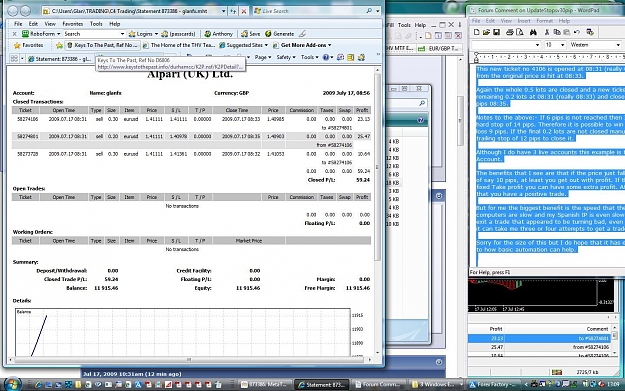The image size is (625, 391).
Task: Open the MetaTrader window Tools menu
Action: [404, 25]
